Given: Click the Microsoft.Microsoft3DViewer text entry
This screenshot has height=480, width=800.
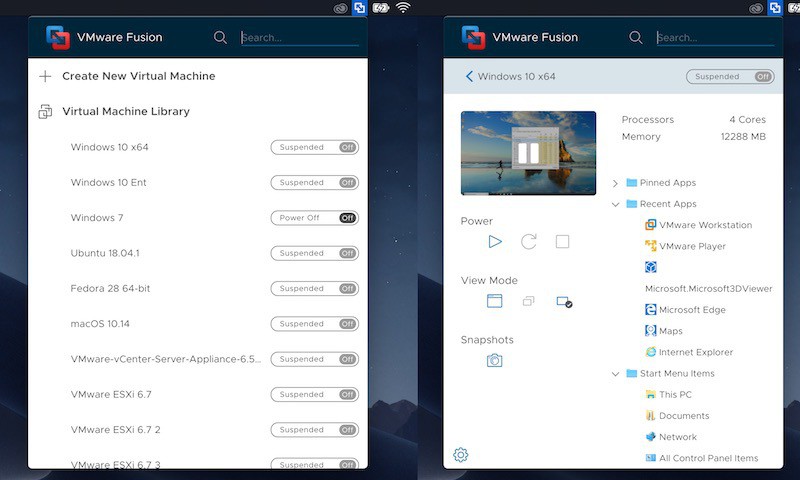Looking at the screenshot, I should (709, 289).
